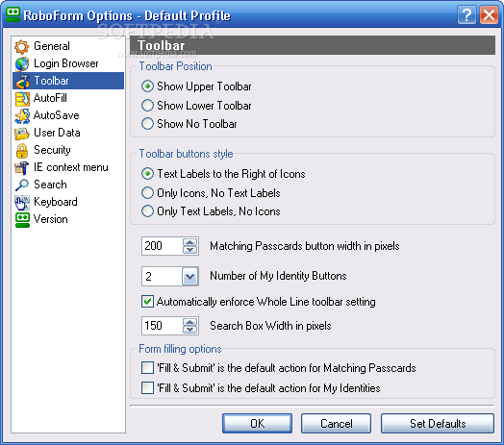This screenshot has width=504, height=445.
Task: Click the Search Box Width field showing 150
Action: 162,326
